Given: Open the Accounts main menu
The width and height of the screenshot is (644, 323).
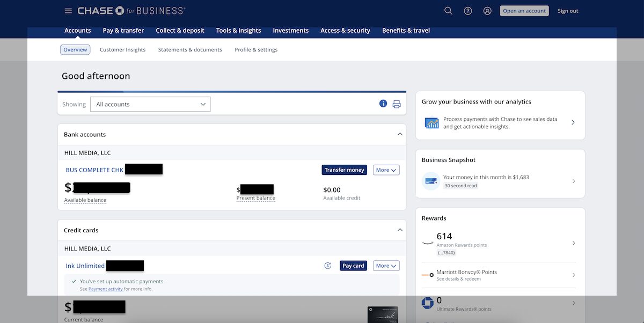Looking at the screenshot, I should click(78, 31).
